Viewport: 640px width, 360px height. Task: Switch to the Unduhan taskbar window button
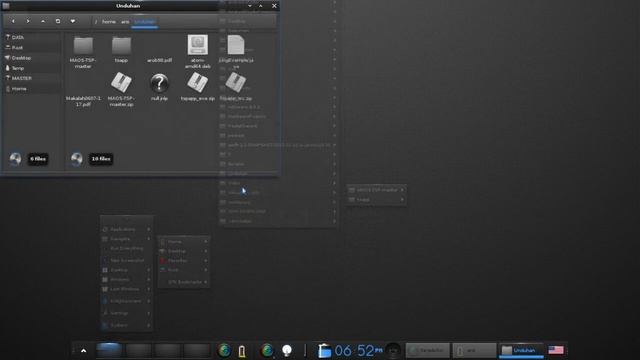(x=521, y=350)
